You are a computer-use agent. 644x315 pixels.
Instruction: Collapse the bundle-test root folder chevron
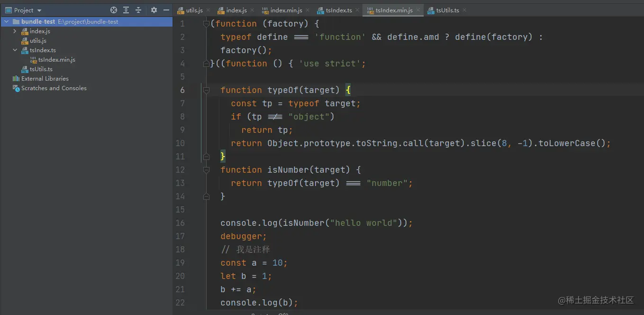[6, 22]
